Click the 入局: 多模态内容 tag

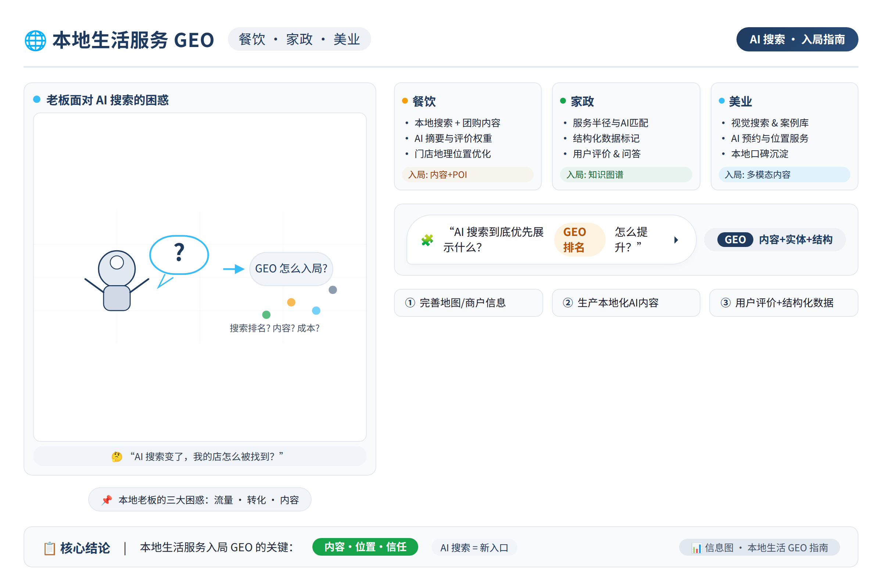click(784, 175)
